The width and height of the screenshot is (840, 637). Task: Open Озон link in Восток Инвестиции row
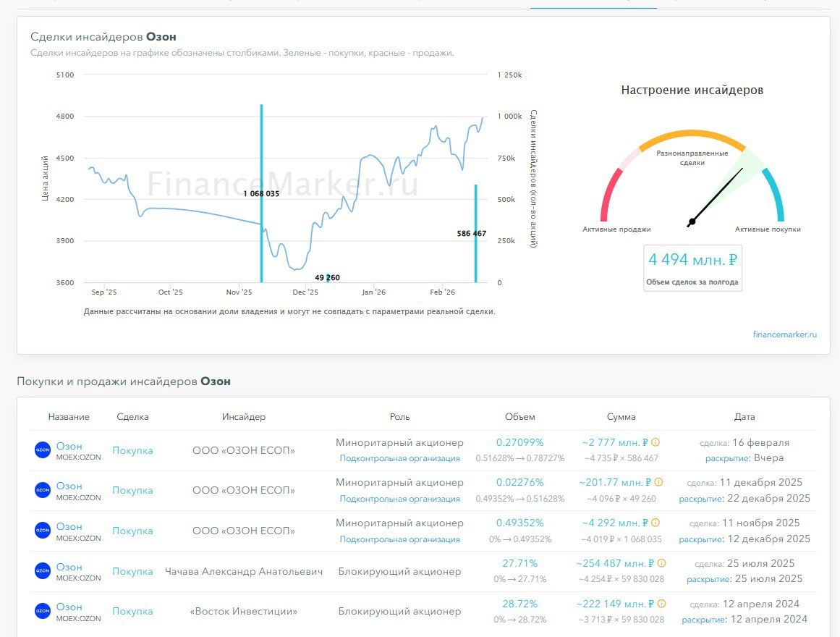click(69, 607)
